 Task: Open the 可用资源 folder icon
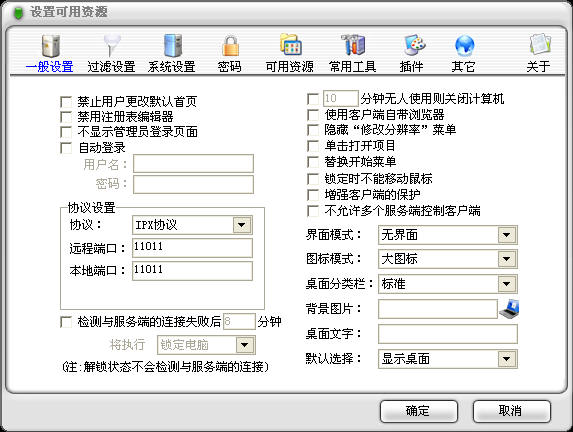coord(290,44)
